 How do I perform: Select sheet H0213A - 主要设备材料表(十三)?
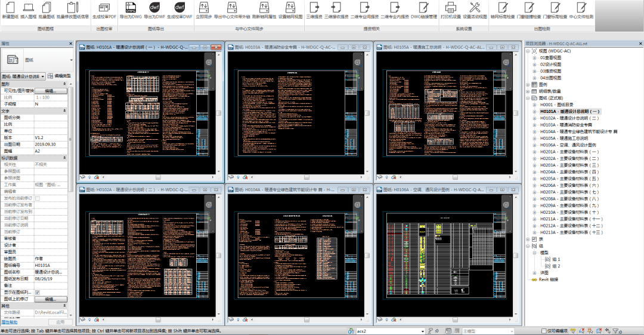[571, 232]
